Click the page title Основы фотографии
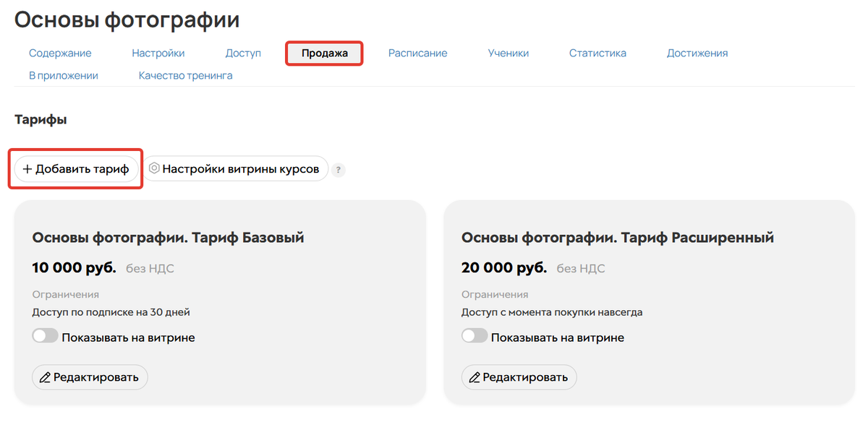 tap(127, 20)
